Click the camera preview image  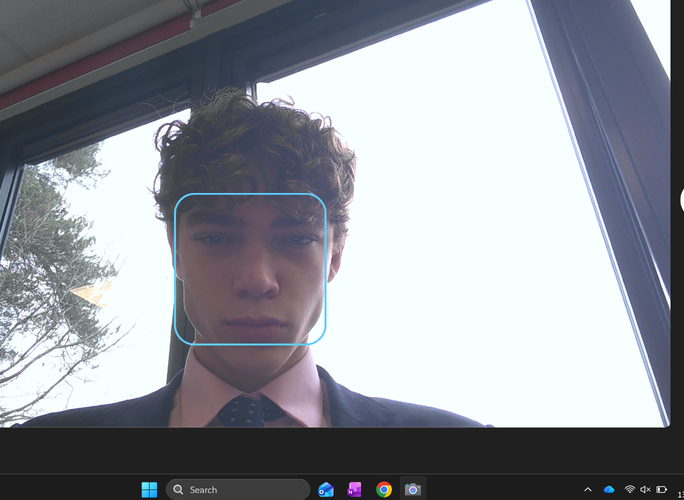point(335,213)
